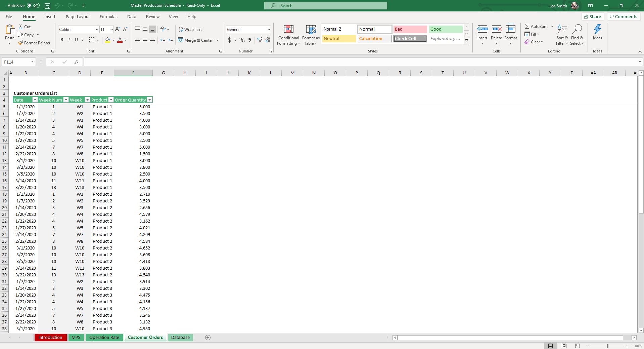Switch to Page Layout view

pyautogui.click(x=564, y=346)
